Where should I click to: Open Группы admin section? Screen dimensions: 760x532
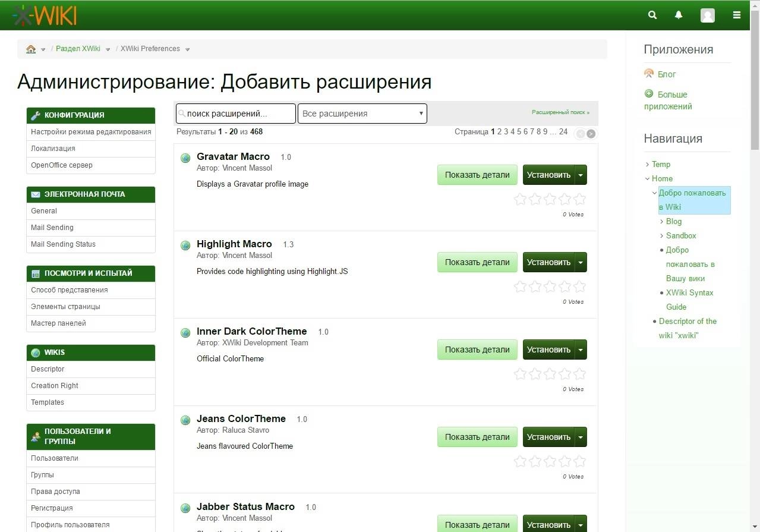point(91,475)
